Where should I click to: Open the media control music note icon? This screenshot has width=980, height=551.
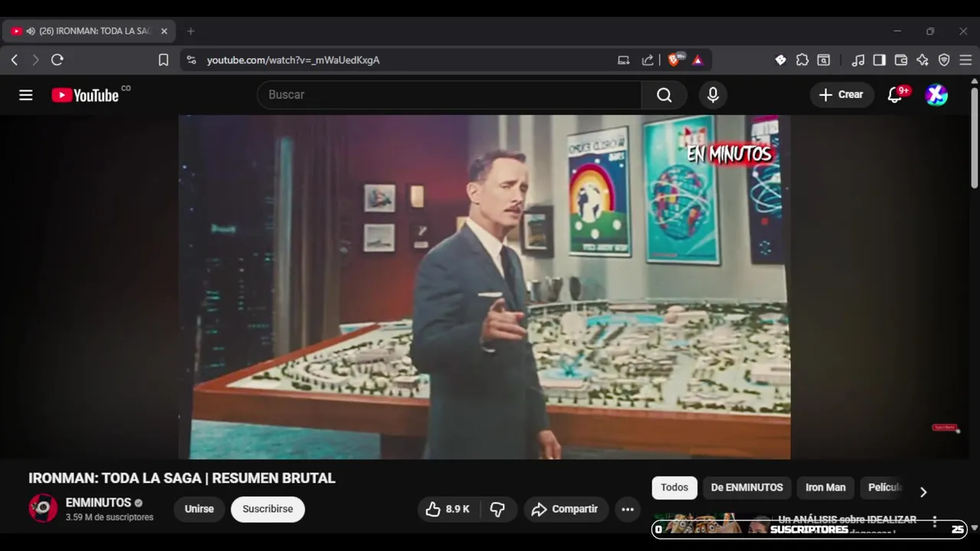[x=858, y=60]
